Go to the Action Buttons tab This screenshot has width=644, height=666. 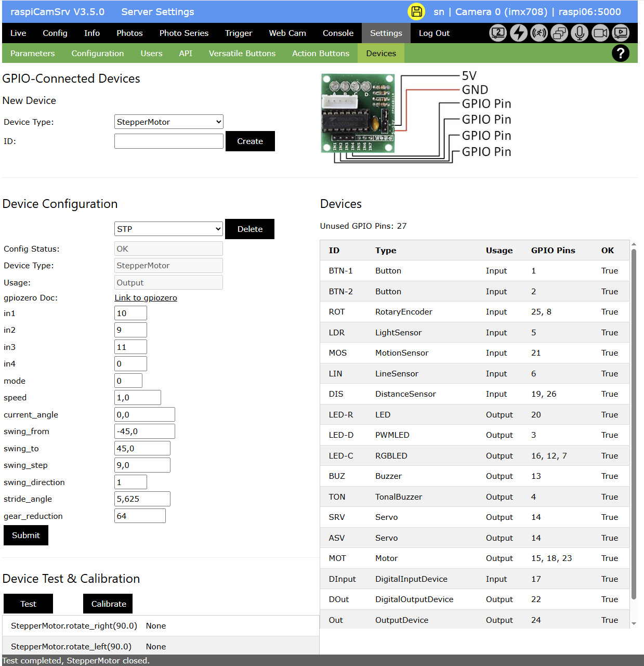(x=320, y=53)
